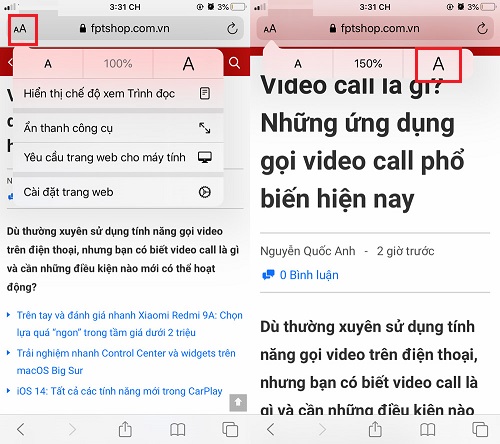Select Hiển thị chế độ xem Trình đọc
The height and width of the screenshot is (444, 500).
pyautogui.click(x=118, y=94)
